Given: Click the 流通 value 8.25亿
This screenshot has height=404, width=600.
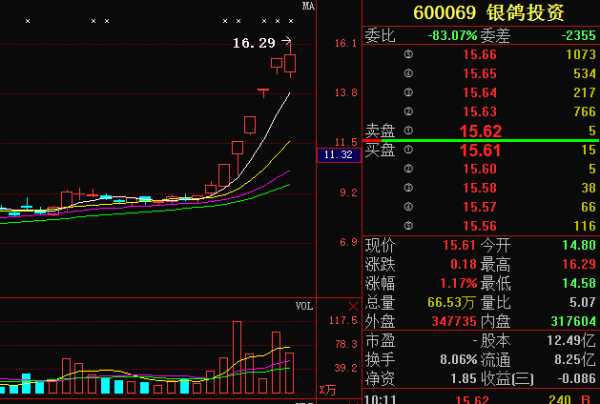Looking at the screenshot, I should pos(575,359).
